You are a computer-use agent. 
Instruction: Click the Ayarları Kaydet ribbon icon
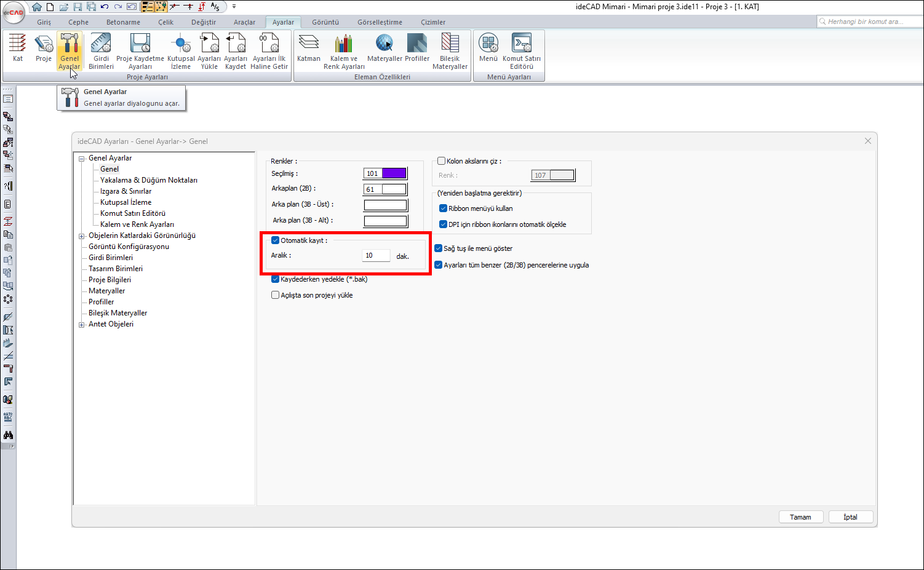236,51
